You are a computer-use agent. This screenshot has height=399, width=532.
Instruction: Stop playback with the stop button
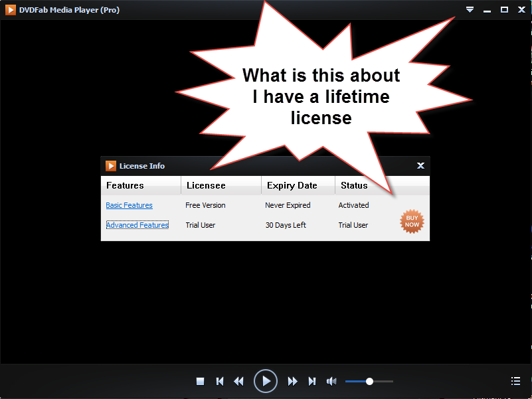pos(200,381)
